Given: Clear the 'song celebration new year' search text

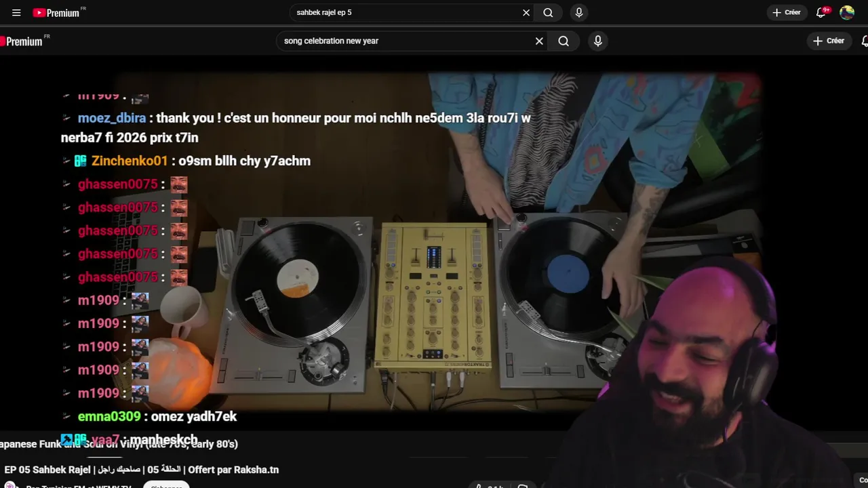Looking at the screenshot, I should tap(539, 41).
